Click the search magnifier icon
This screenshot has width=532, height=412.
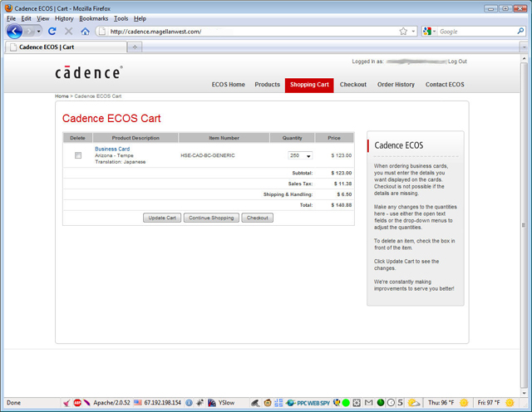click(x=520, y=32)
